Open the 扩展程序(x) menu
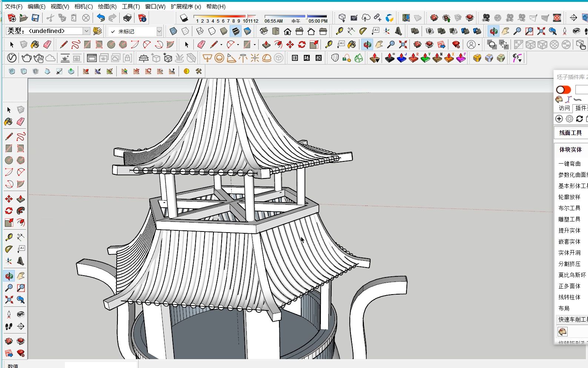 (x=186, y=6)
